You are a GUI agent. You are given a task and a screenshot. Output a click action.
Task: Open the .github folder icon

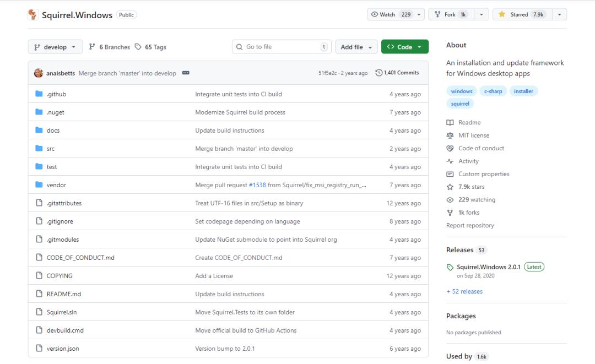click(39, 94)
